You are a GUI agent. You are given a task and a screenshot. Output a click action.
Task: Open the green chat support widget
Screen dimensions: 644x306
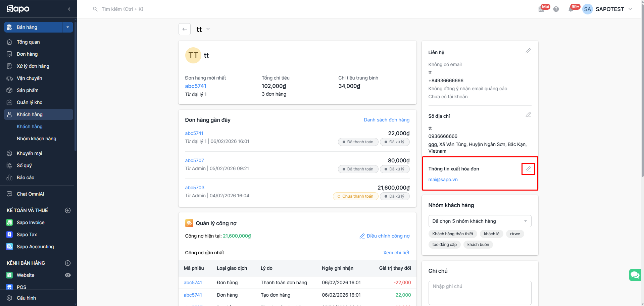pos(635,275)
